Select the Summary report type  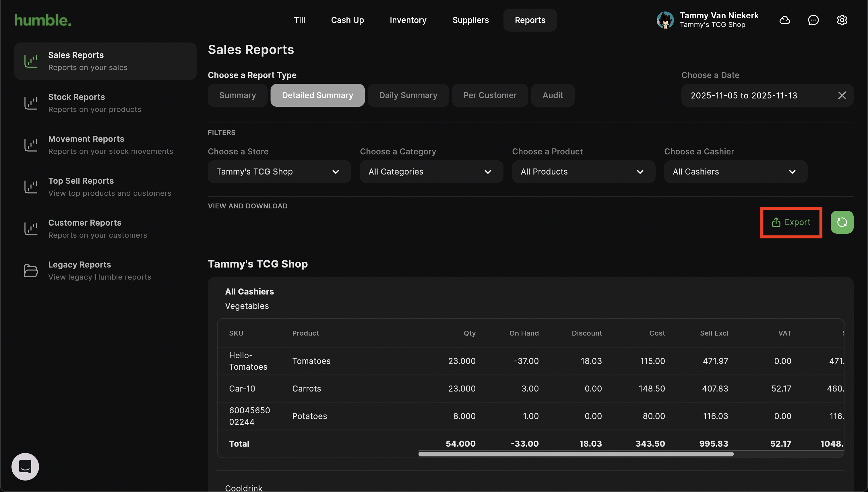(x=237, y=95)
